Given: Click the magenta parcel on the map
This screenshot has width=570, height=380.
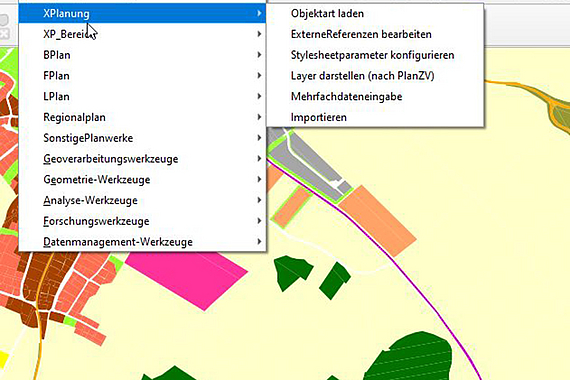Looking at the screenshot, I should pyautogui.click(x=193, y=278).
